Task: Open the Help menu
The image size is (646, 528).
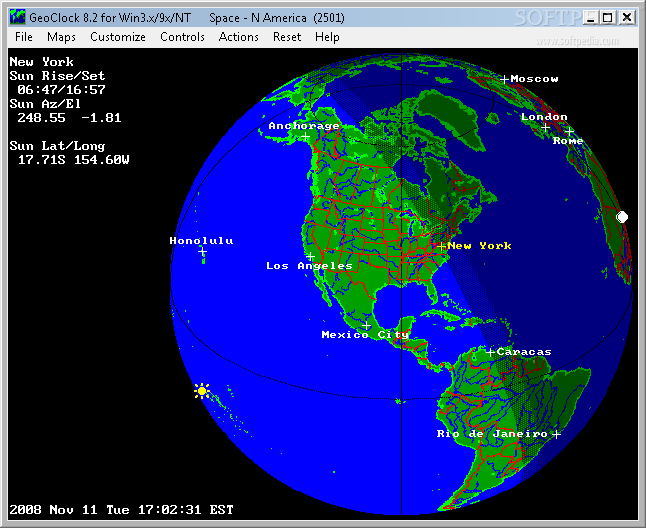Action: click(327, 37)
